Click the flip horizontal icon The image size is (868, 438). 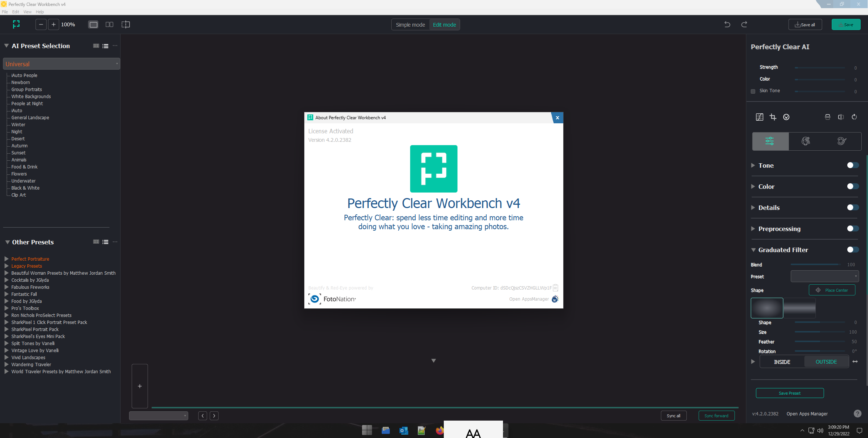841,117
